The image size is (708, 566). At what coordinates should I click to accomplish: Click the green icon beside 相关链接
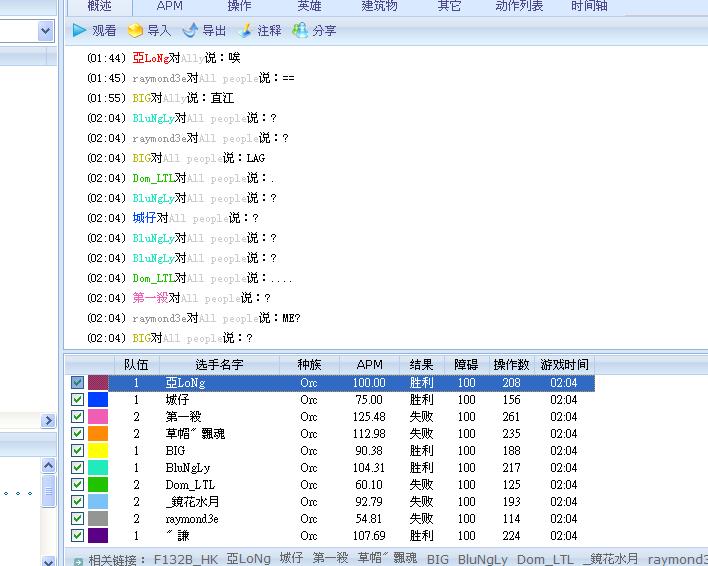[78, 561]
